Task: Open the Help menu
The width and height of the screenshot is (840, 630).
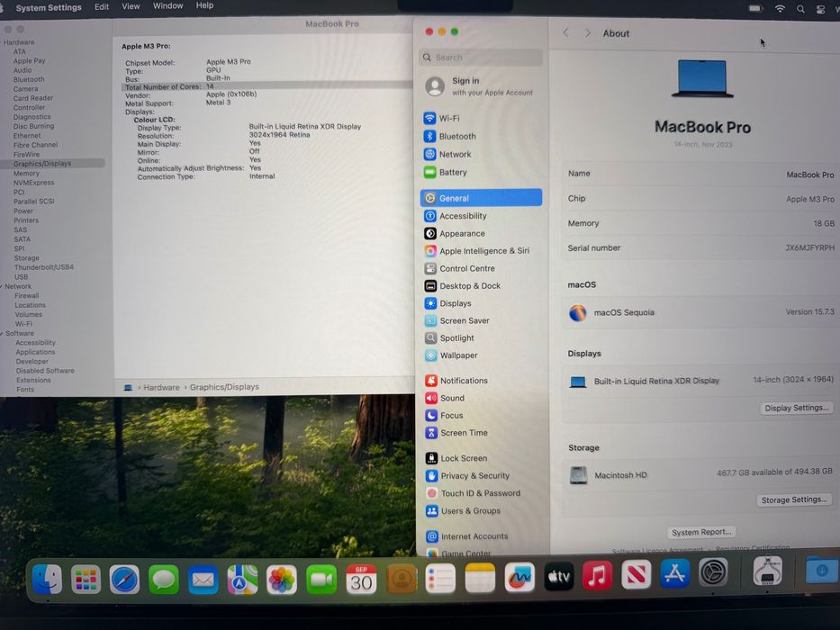Action: pos(204,5)
